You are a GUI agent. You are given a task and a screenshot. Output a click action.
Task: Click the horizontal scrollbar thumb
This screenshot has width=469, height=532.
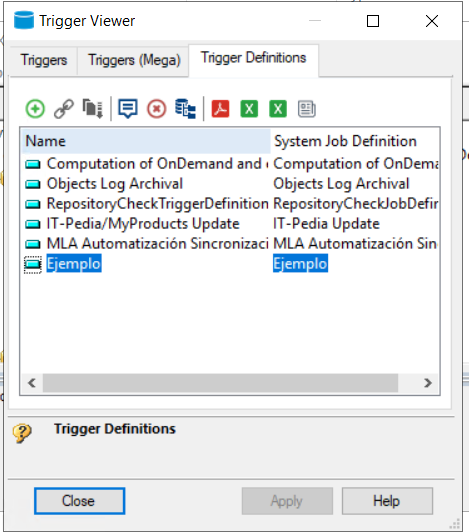(x=220, y=383)
